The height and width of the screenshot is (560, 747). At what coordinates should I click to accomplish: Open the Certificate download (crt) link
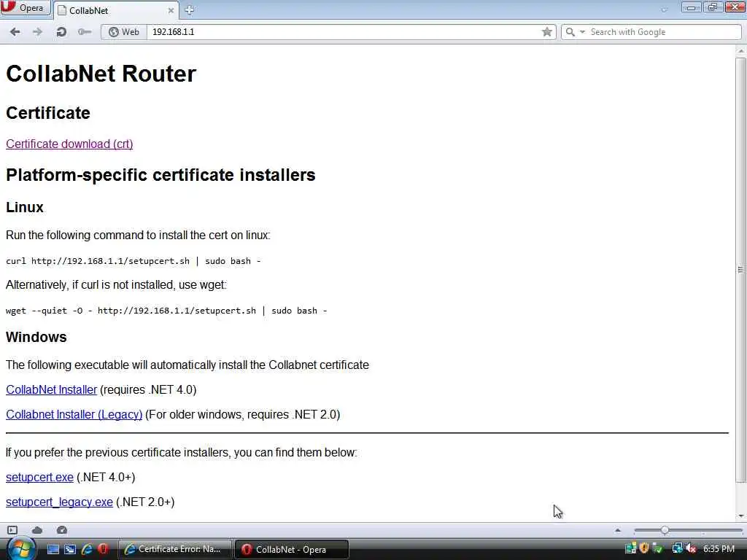(x=69, y=144)
